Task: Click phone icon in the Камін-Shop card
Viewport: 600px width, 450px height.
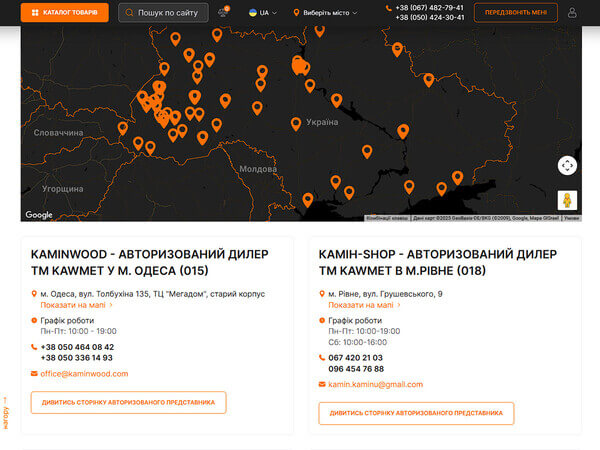Action: 322,358
